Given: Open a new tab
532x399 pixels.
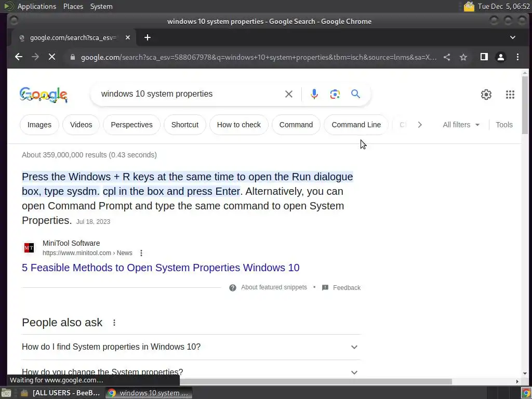Looking at the screenshot, I should [x=147, y=37].
